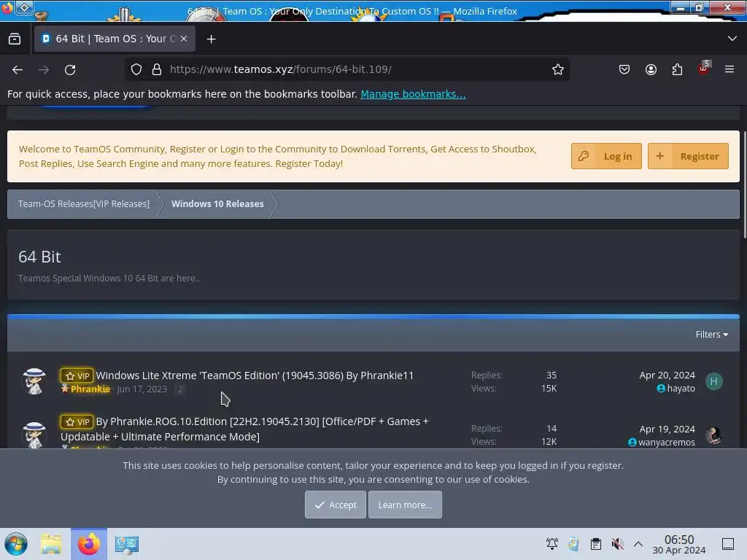The image size is (747, 560).
Task: Open By Phrankie.ROG.10.Edition thread
Action: click(244, 429)
